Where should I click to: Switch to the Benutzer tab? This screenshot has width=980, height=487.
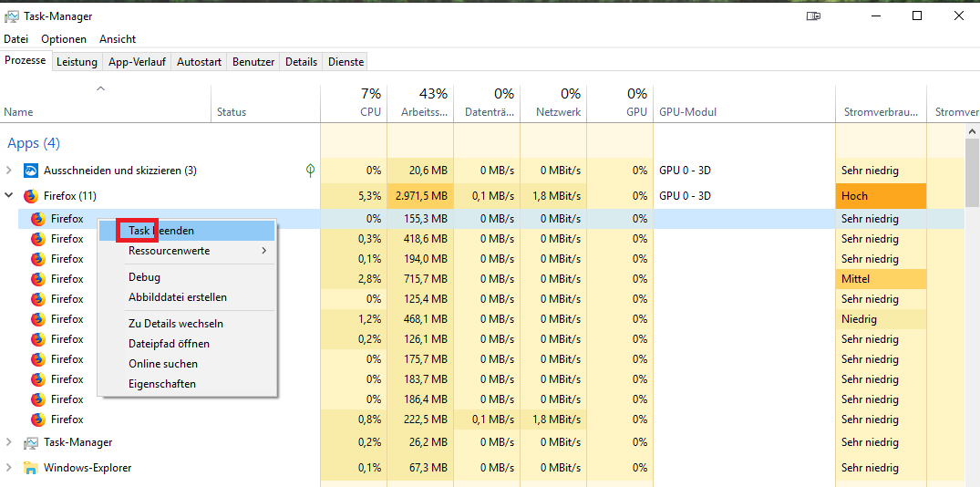(253, 62)
